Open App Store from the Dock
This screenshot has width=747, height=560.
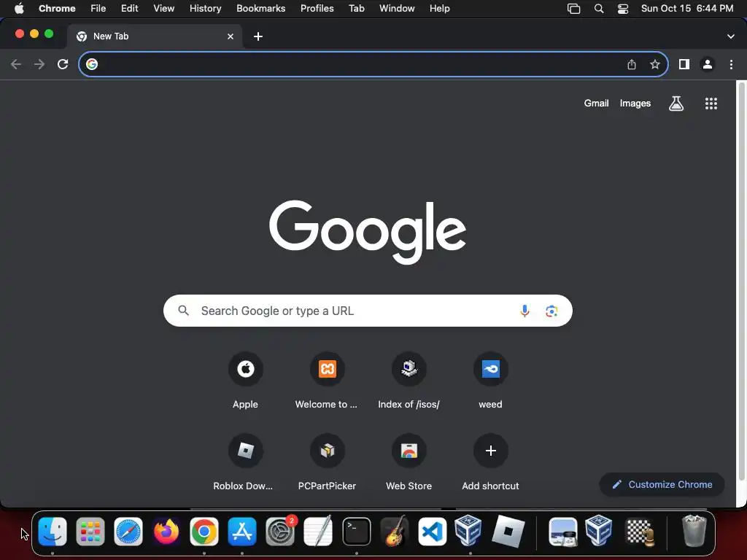[x=242, y=532]
